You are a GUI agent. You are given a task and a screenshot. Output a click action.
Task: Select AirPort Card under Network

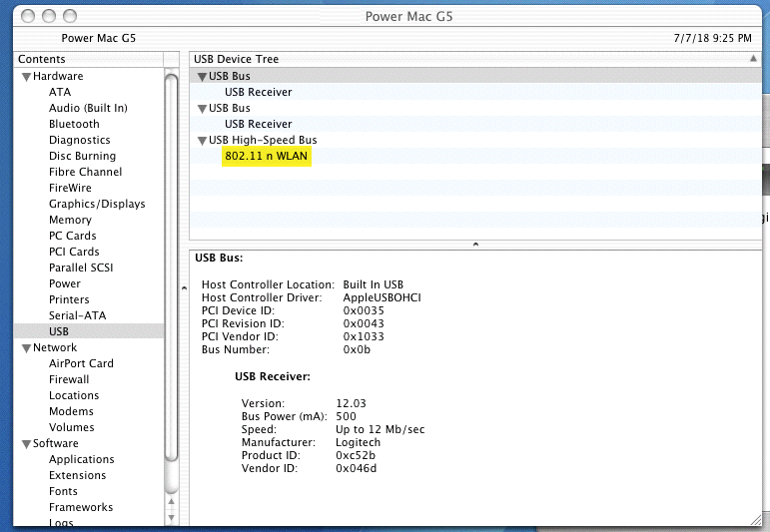coord(81,363)
